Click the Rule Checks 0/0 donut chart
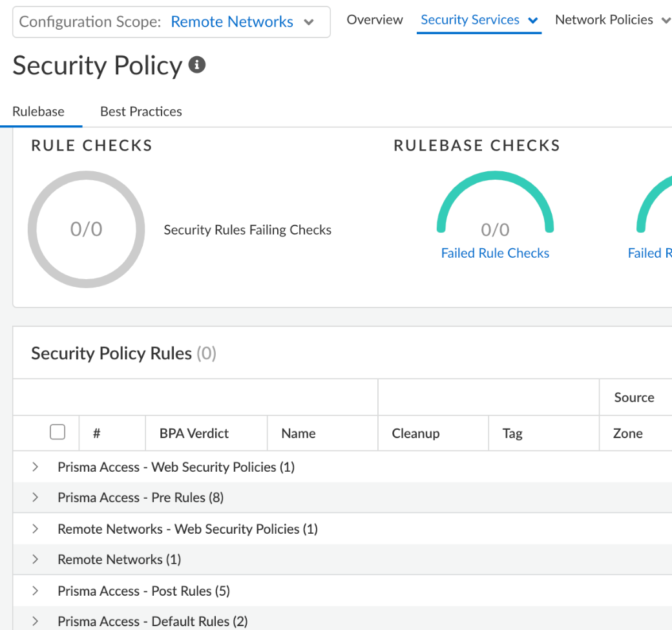 pyautogui.click(x=86, y=229)
